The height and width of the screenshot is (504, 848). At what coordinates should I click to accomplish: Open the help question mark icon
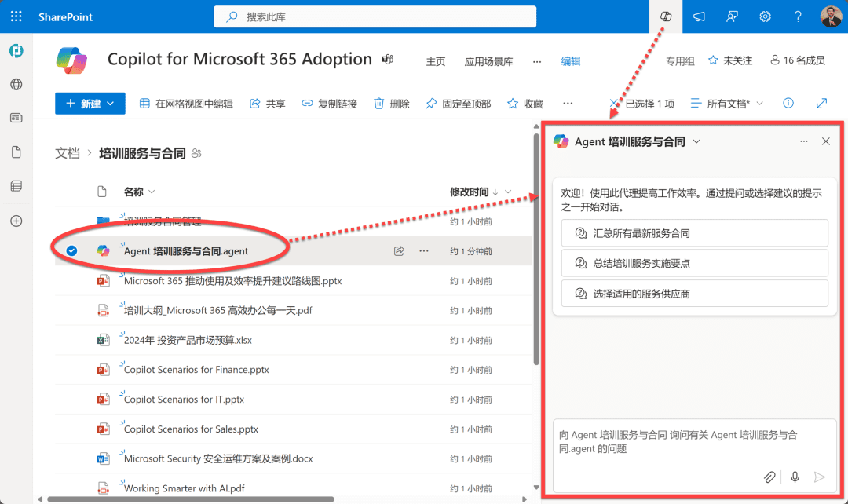point(798,16)
